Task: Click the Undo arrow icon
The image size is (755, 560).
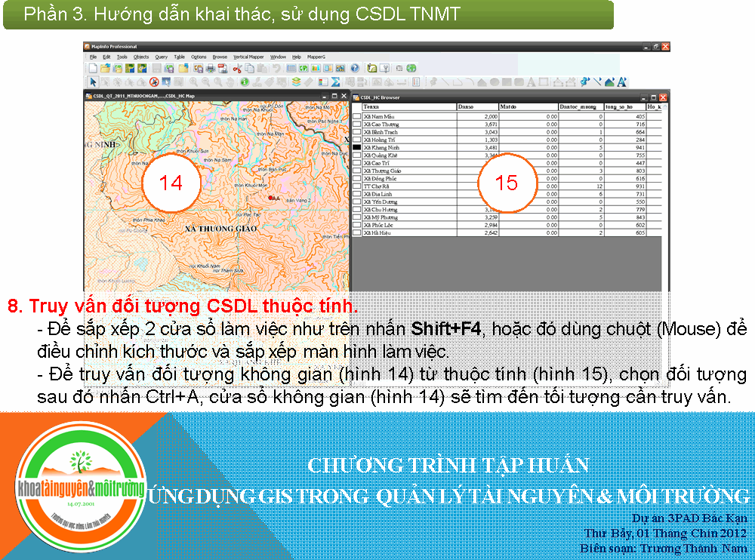Action: click(276, 69)
